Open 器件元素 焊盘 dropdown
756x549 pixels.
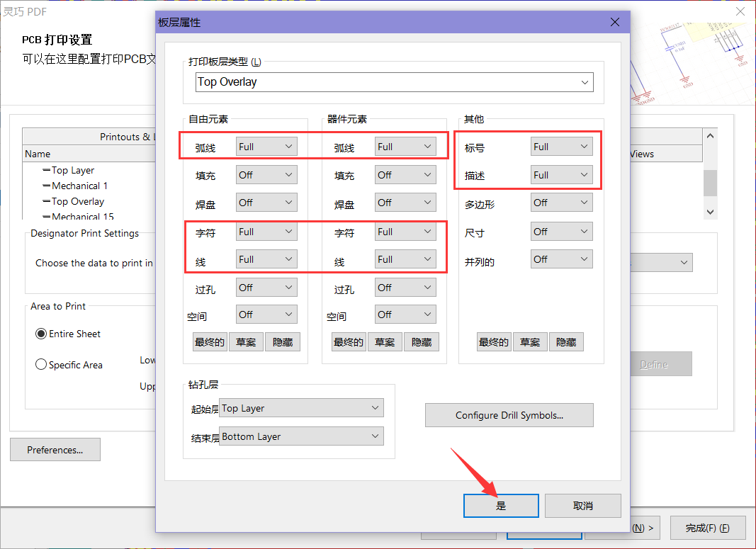pos(405,203)
